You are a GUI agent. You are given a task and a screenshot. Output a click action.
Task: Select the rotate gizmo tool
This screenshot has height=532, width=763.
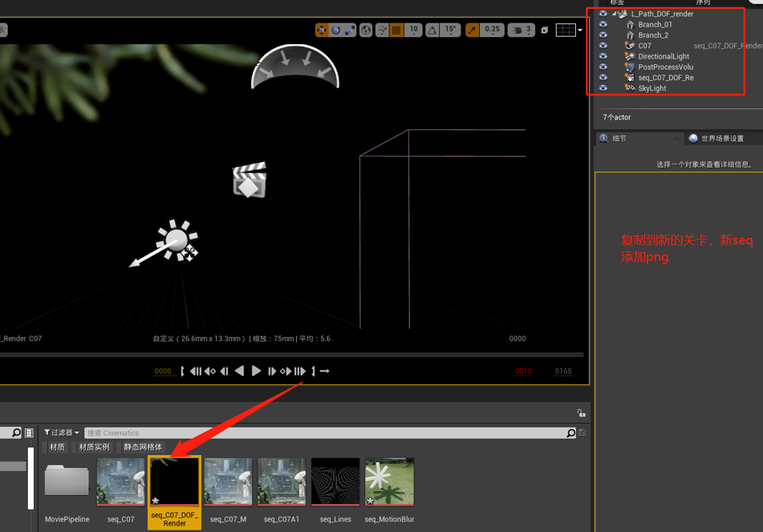335,30
